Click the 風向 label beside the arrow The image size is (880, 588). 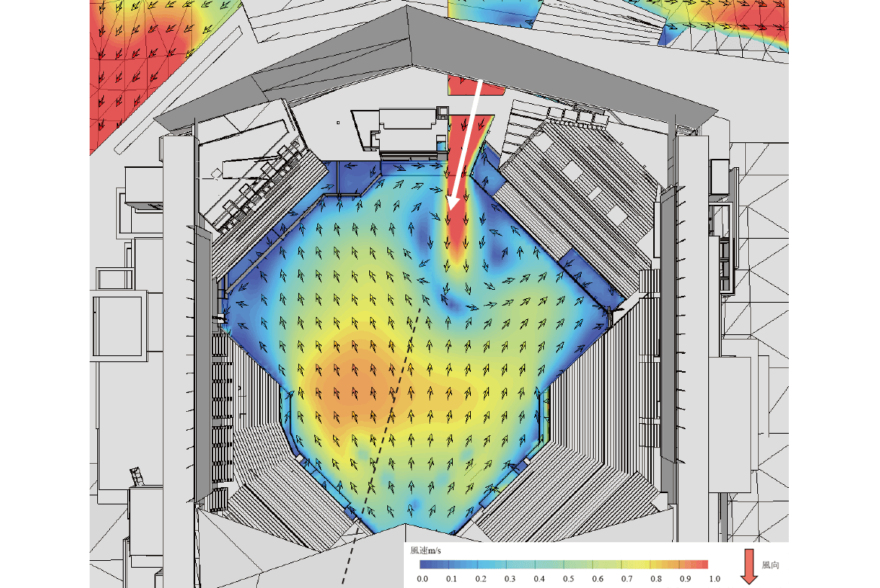[770, 565]
